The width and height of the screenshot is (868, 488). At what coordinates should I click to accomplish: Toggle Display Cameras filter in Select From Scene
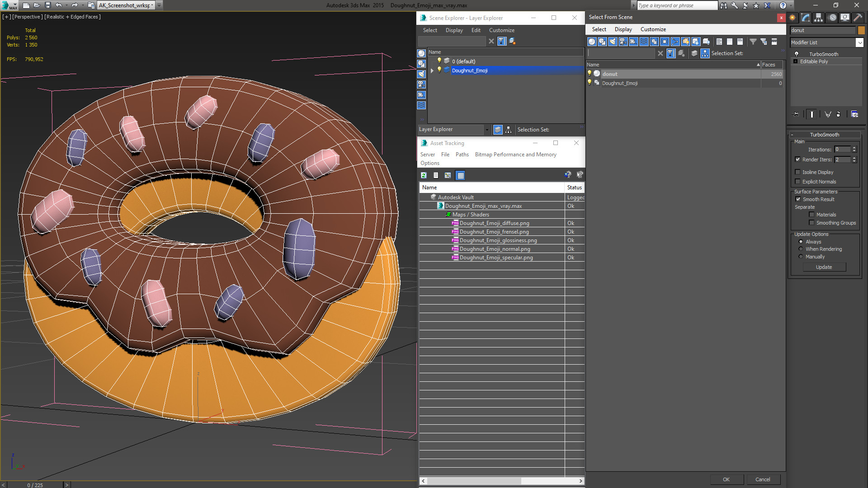tap(623, 42)
